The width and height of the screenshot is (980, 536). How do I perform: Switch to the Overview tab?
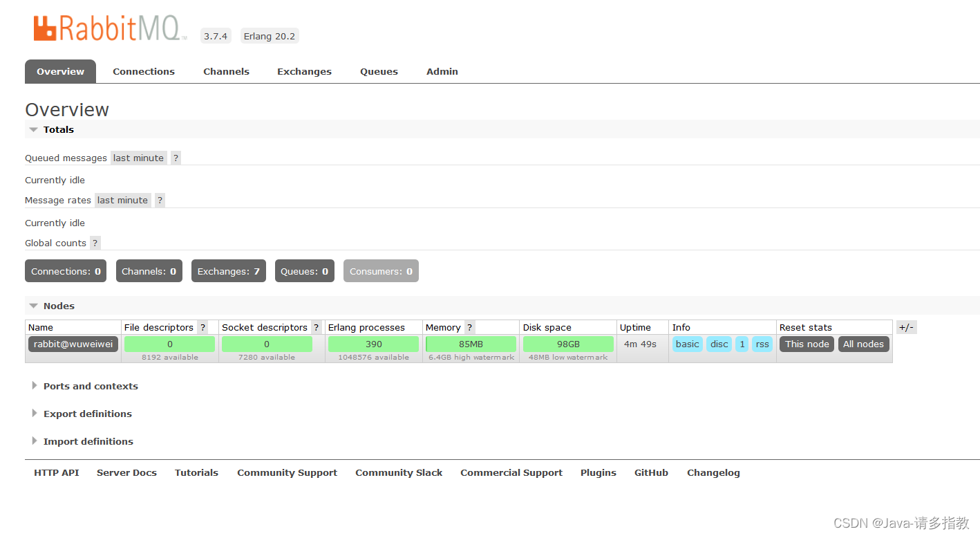point(60,71)
